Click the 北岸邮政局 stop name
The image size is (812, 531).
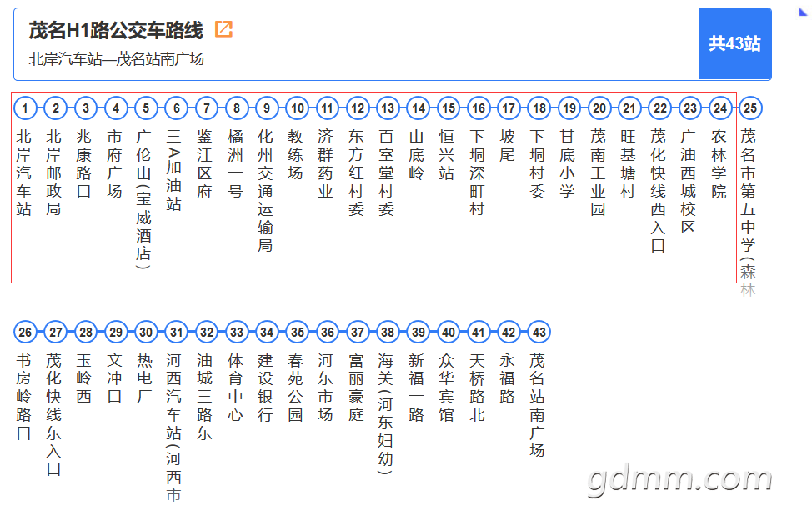coord(54,173)
